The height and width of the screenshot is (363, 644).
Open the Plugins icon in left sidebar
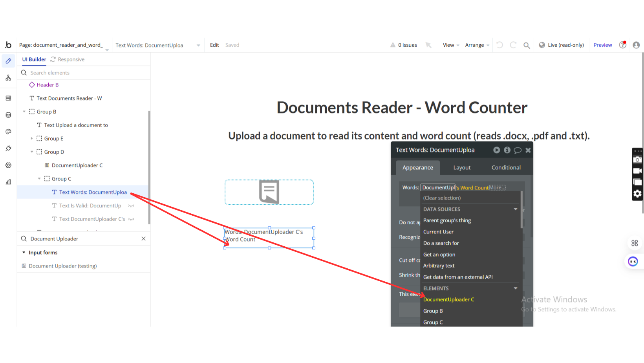click(8, 148)
